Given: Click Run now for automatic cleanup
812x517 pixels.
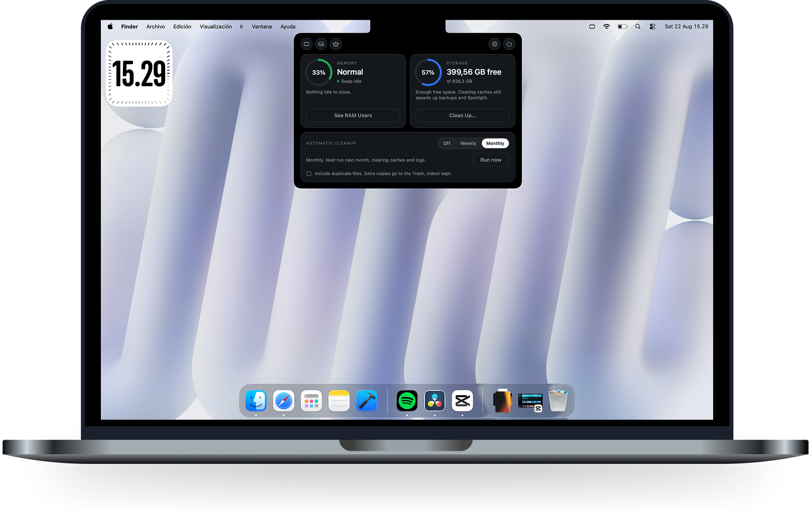Looking at the screenshot, I should [x=491, y=160].
